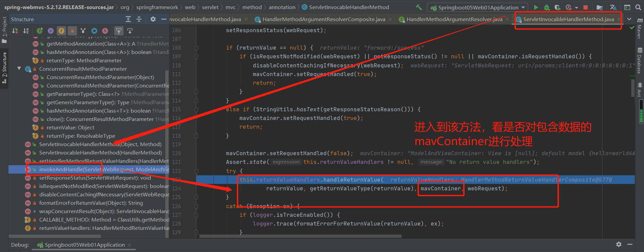
Task: Select ServletInvocableHandlerMethod.java editor tab
Action: [x=568, y=19]
